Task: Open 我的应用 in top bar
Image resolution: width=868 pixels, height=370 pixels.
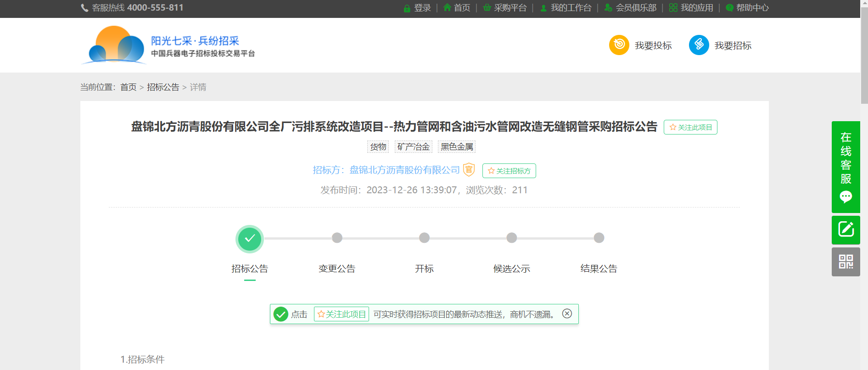Action: 697,8
